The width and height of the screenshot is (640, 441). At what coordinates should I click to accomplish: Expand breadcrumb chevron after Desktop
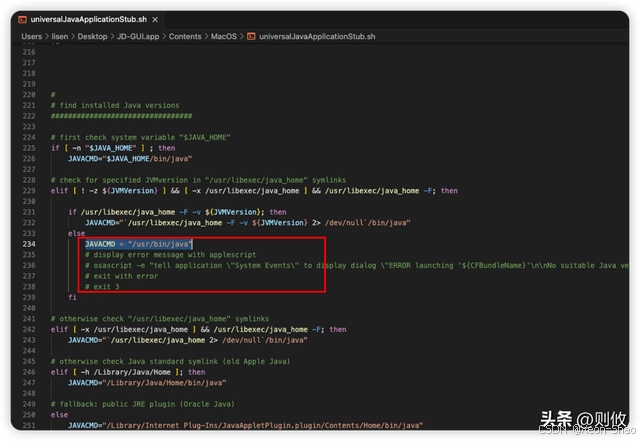(x=112, y=36)
